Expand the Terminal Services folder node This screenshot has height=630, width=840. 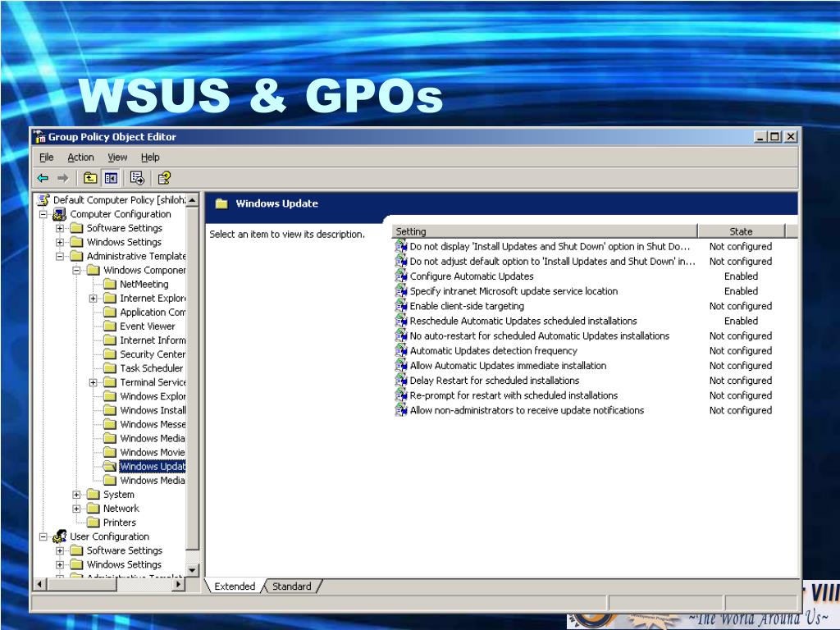point(94,382)
